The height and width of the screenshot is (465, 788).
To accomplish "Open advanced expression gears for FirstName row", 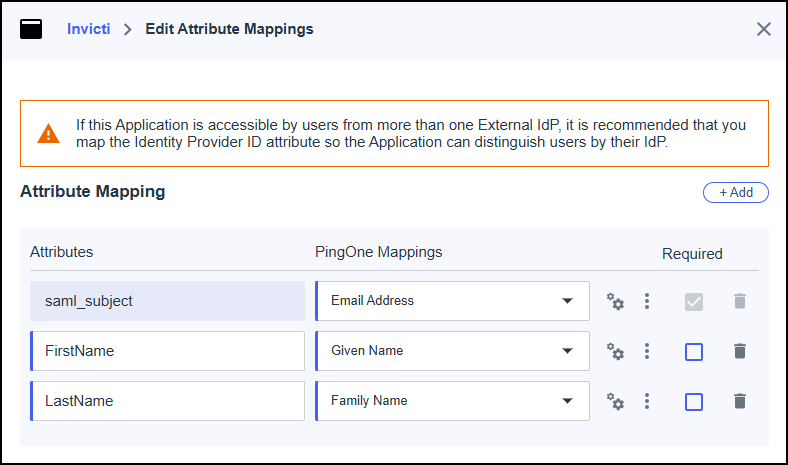I will point(615,351).
